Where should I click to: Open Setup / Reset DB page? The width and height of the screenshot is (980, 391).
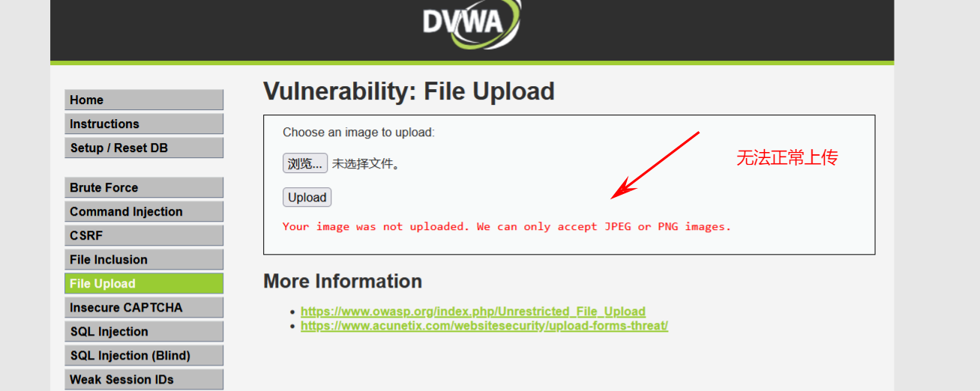coord(144,148)
